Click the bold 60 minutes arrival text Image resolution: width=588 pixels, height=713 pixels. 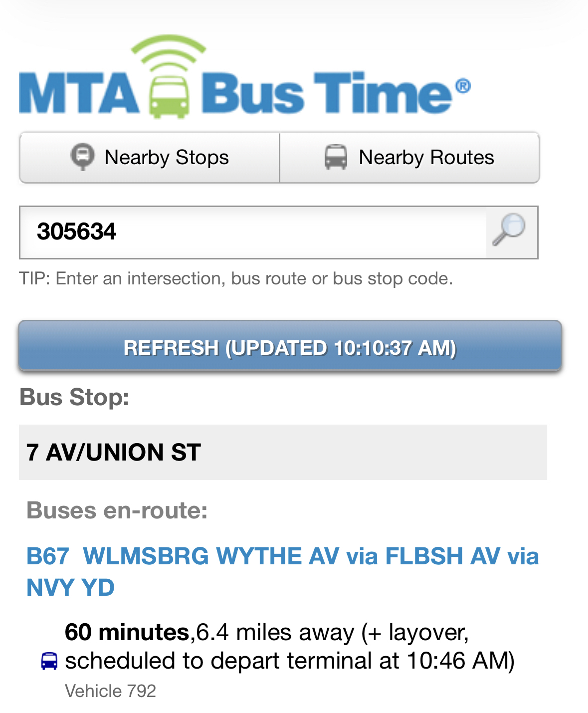pyautogui.click(x=127, y=632)
